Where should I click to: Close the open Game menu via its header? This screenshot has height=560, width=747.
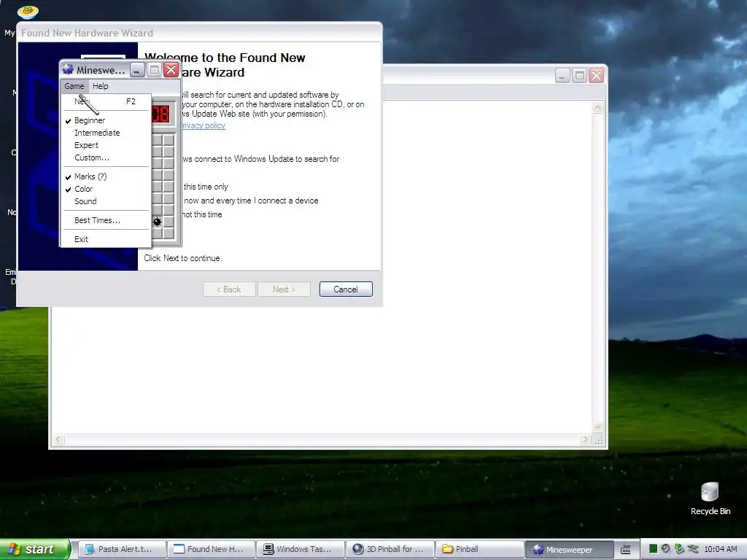coord(74,86)
